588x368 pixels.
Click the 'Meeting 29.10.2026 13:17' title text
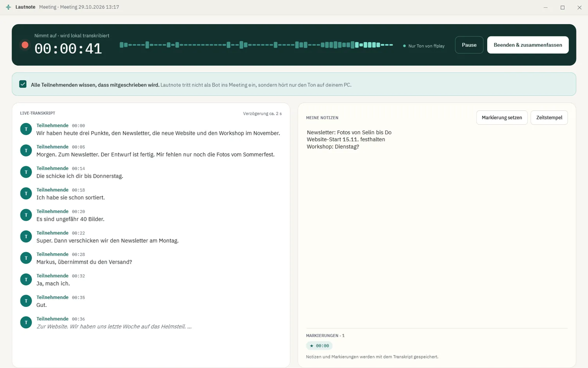(89, 7)
